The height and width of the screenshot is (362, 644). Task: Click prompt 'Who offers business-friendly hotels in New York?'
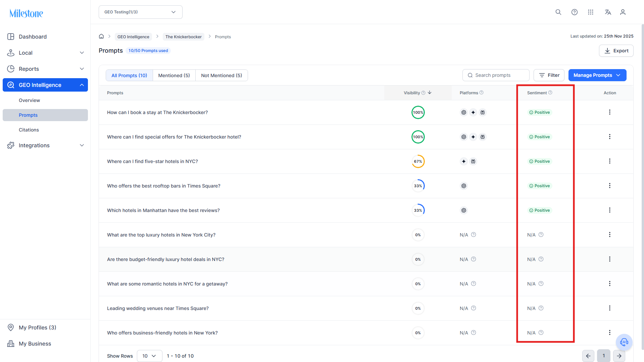click(x=162, y=333)
